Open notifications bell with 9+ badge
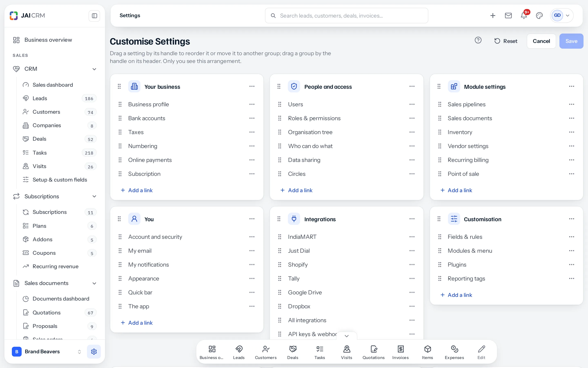 524,16
